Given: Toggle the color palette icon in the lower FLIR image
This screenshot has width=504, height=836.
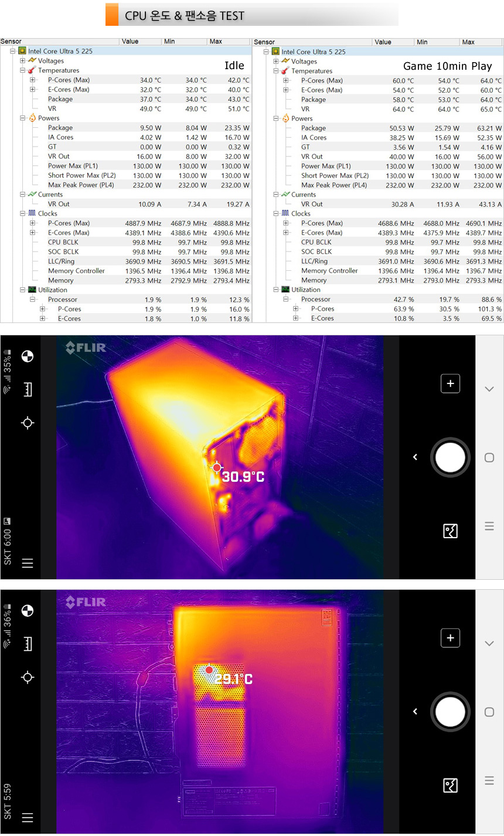Looking at the screenshot, I should pyautogui.click(x=27, y=611).
